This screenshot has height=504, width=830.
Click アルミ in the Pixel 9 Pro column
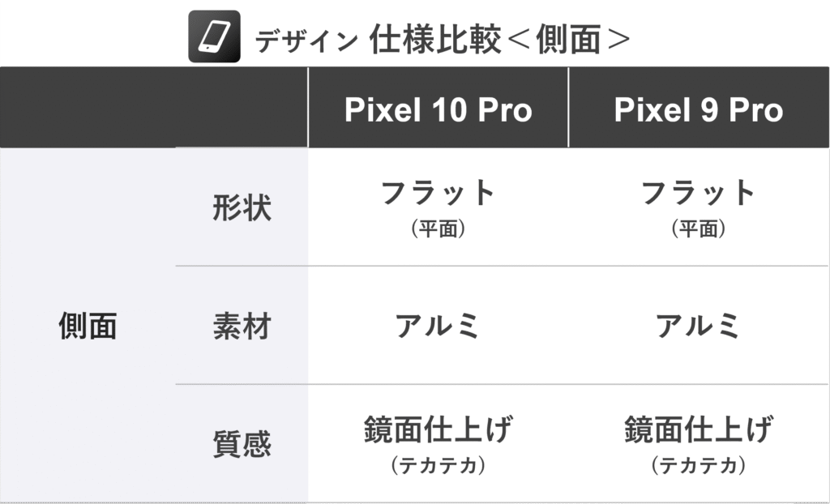pos(699,326)
